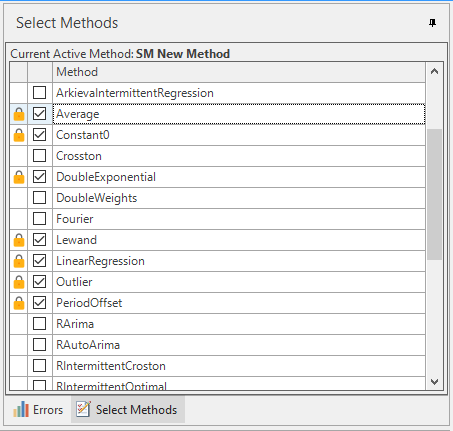
Task: Uncheck the LinearRegression checkbox
Action: [x=40, y=261]
